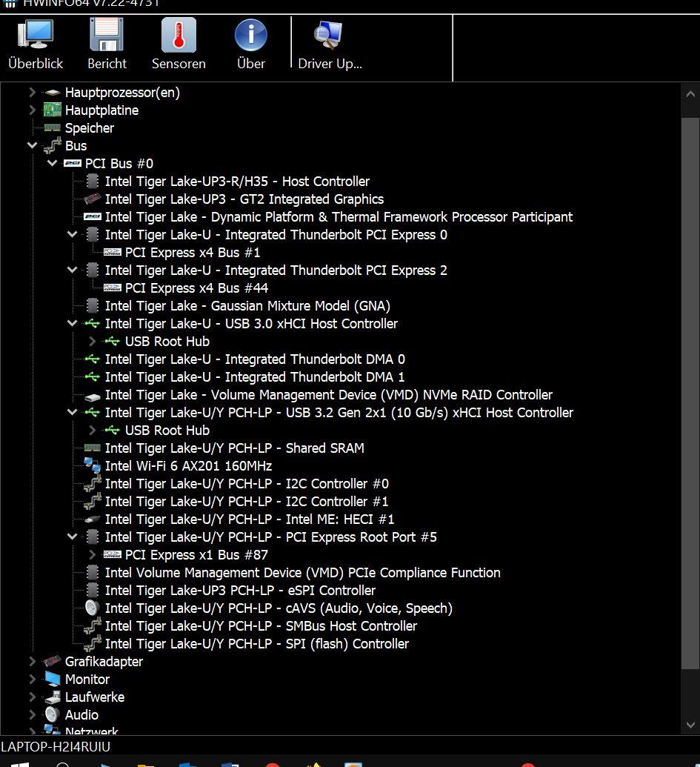Click the SMBus Host Controller icon

(x=93, y=625)
